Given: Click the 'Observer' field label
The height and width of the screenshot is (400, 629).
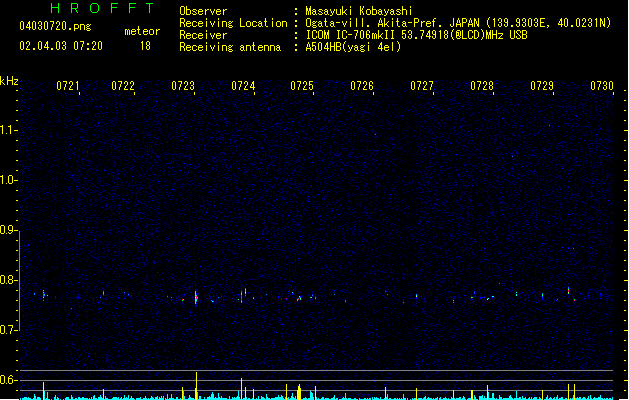Looking at the screenshot, I should (x=203, y=11).
